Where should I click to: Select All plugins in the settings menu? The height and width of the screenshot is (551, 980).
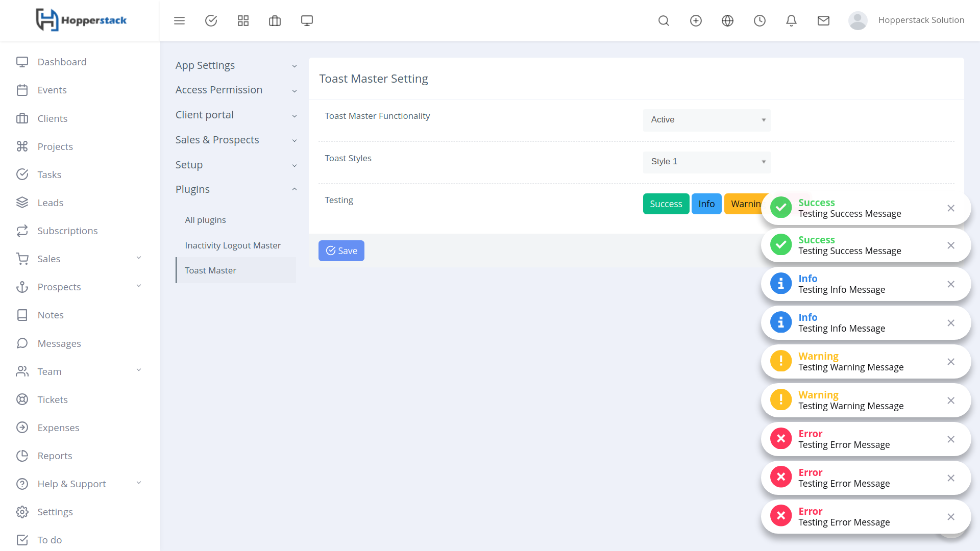pos(205,220)
